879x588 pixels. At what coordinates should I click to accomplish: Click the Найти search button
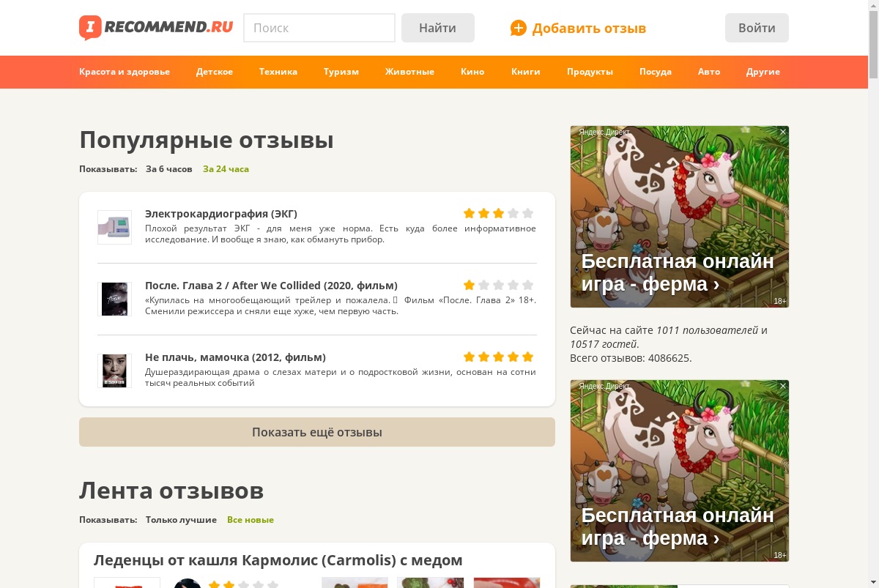[438, 28]
